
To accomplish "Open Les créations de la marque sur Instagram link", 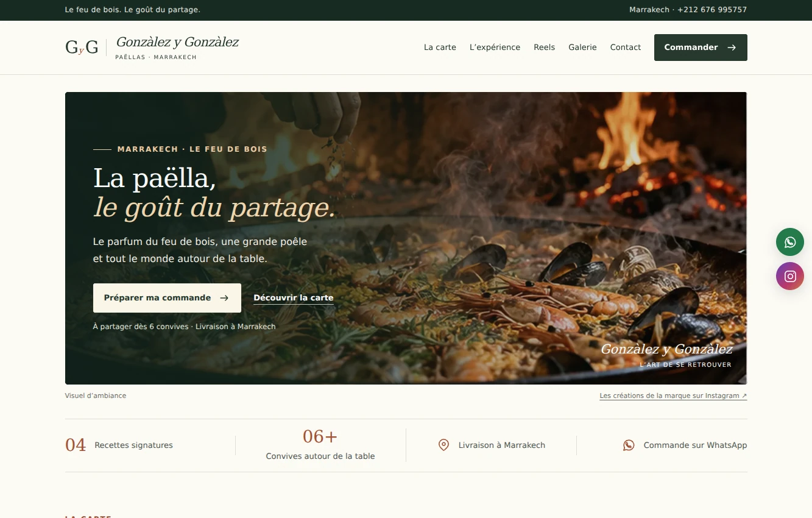I will pyautogui.click(x=673, y=396).
